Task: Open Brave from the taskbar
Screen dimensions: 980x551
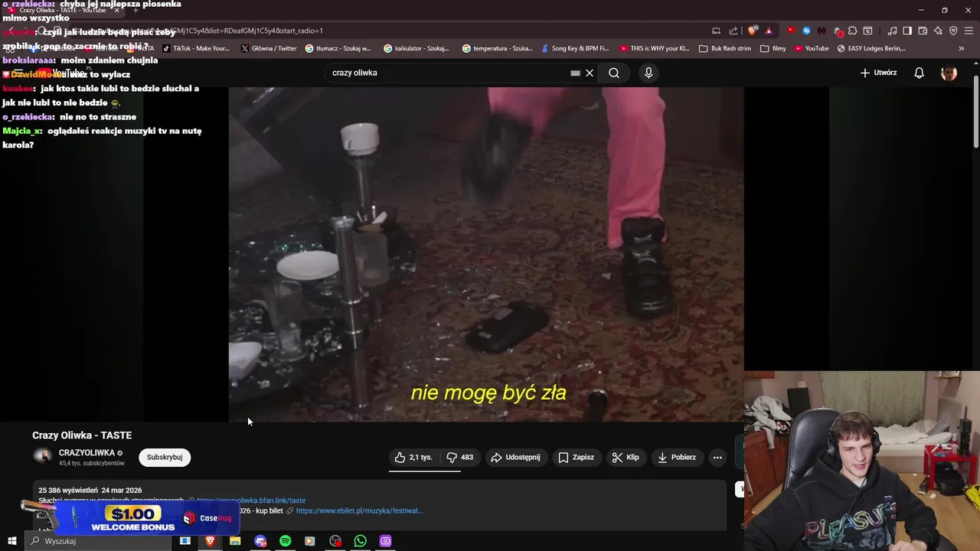Action: tap(210, 541)
